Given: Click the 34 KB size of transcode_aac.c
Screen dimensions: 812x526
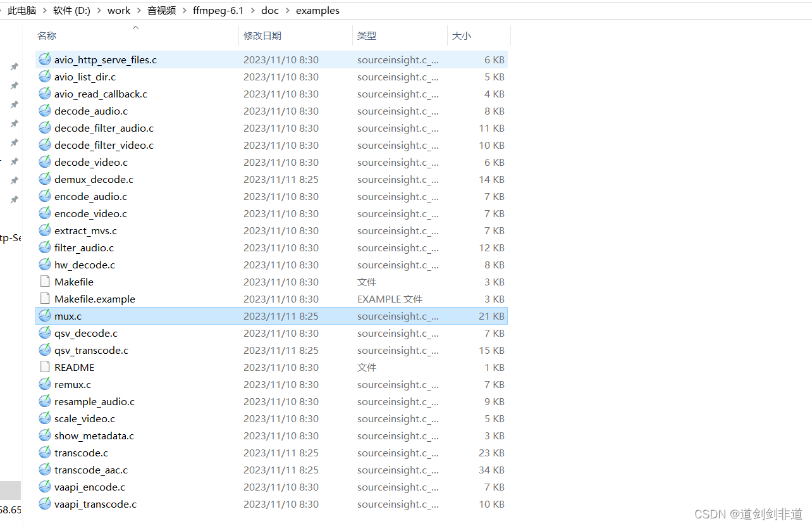Looking at the screenshot, I should click(491, 470).
